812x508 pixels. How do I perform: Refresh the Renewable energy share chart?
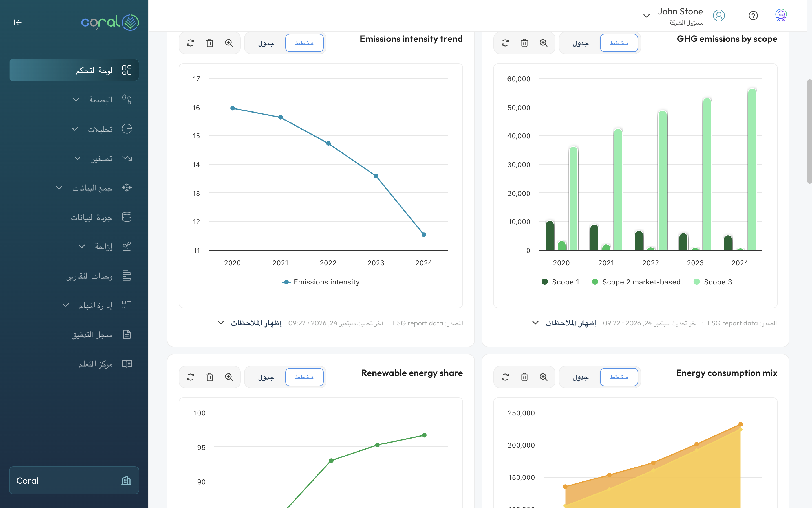click(191, 377)
